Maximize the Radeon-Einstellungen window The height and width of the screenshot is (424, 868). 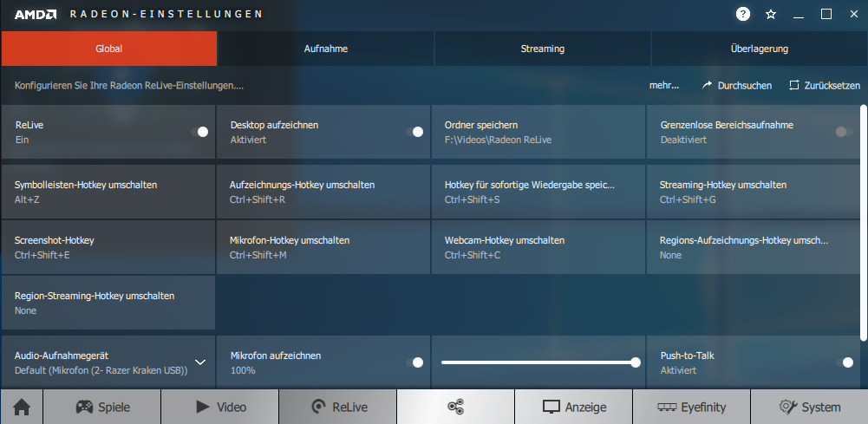tap(826, 15)
